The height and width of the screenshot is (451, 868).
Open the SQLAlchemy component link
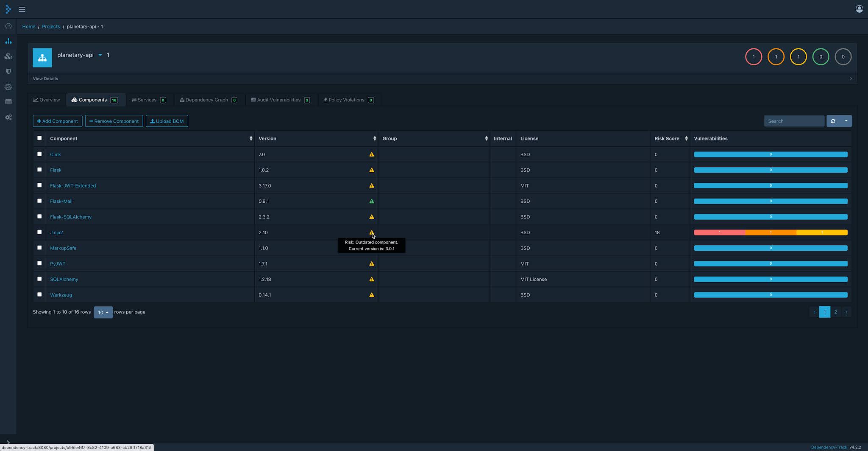tap(64, 279)
